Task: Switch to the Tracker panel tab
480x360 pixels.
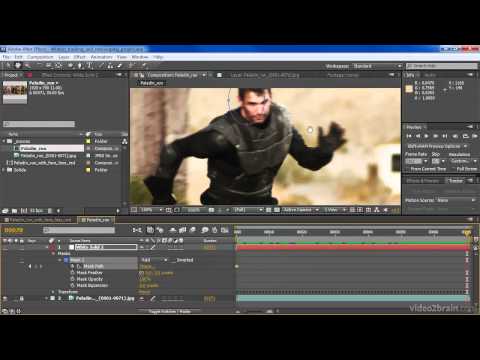Action: pyautogui.click(x=456, y=180)
